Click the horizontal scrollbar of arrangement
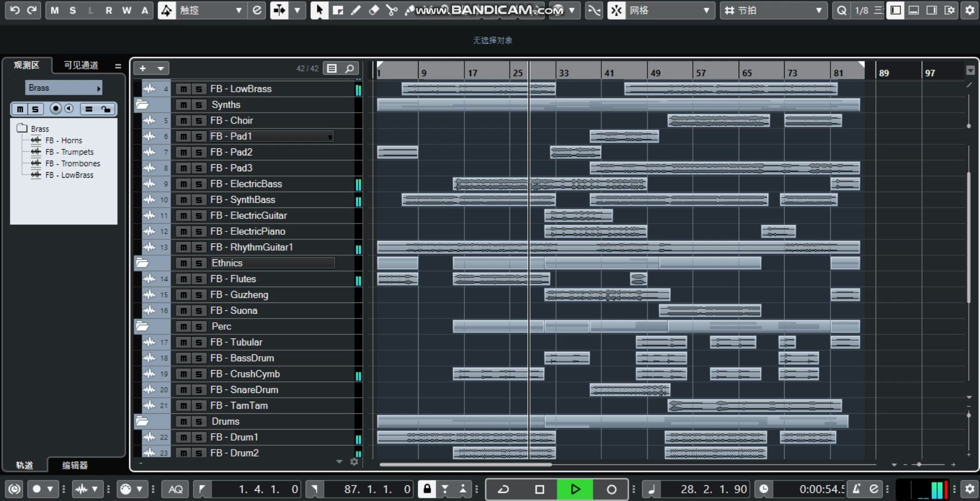This screenshot has width=980, height=501. pyautogui.click(x=465, y=464)
